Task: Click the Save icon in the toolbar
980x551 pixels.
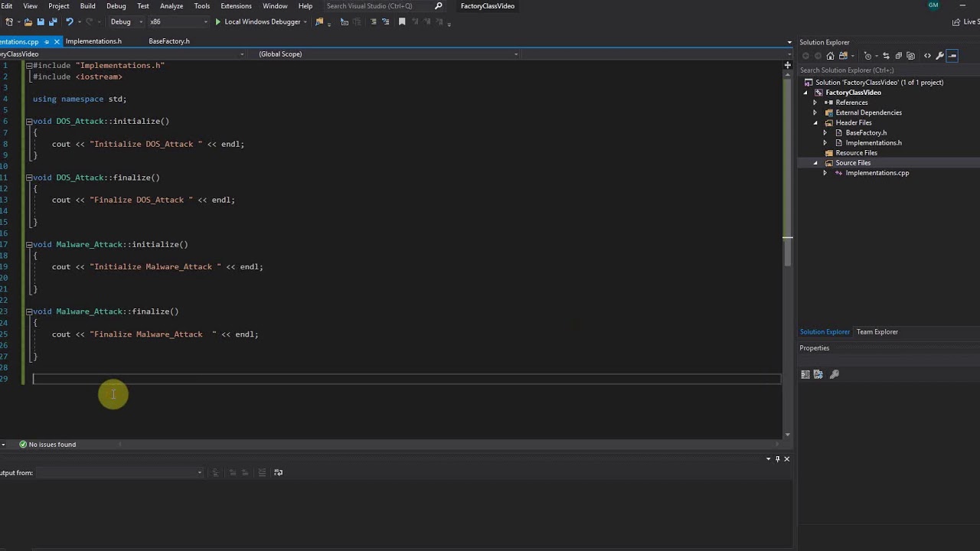Action: [x=41, y=21]
